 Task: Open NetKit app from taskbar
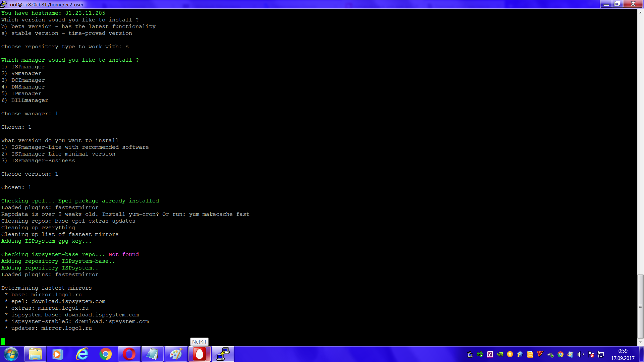click(x=199, y=354)
